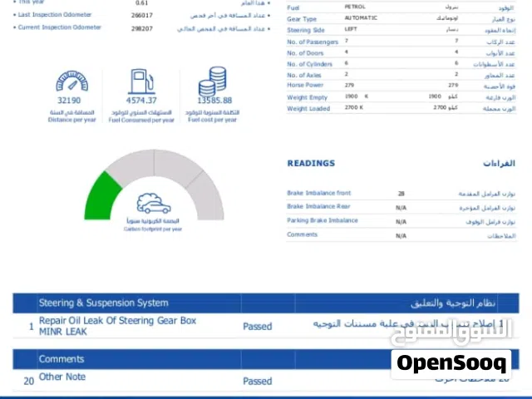
Task: Click 'Last Inspection Odometer' label
Action: pos(55,15)
